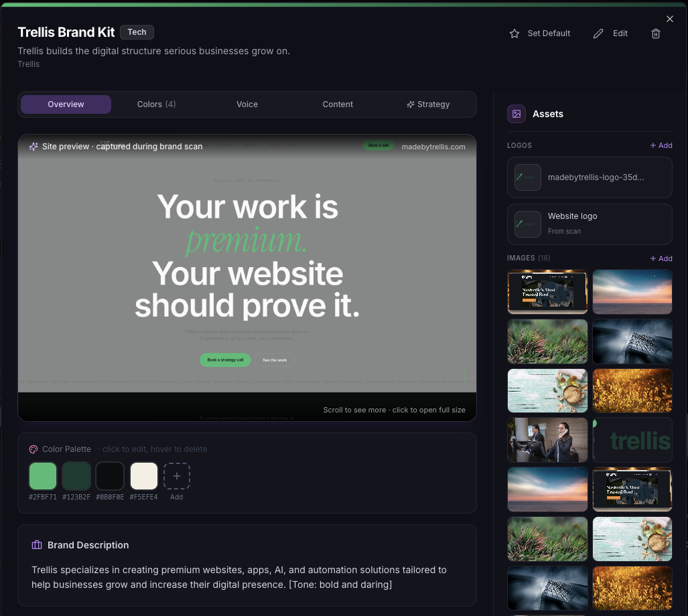Screen dimensions: 688x616
Task: Open first green grass closeup thumbnail
Action: pos(547,341)
